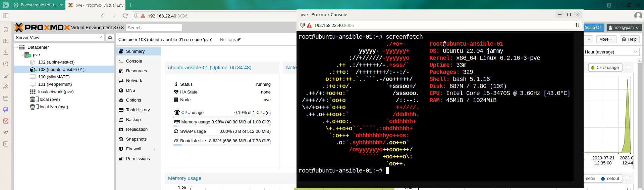Select VM 101 (Peppermint)
The height and width of the screenshot is (190, 644).
pyautogui.click(x=64, y=84)
